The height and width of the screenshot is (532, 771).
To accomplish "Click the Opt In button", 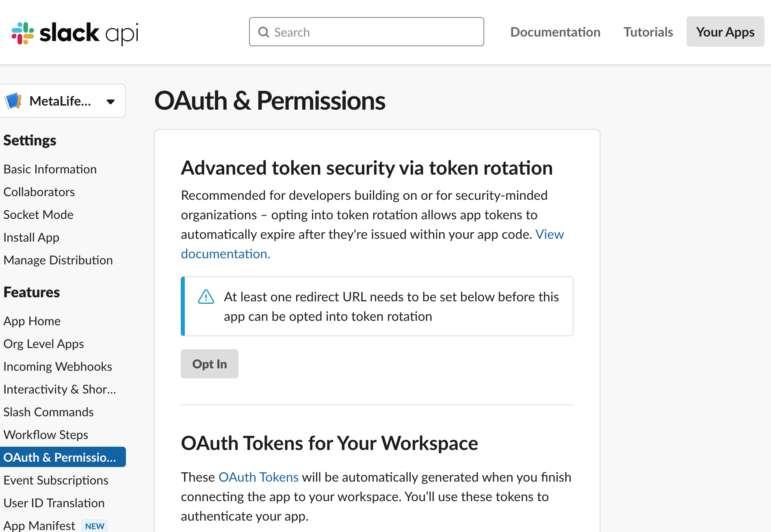I will (x=210, y=364).
